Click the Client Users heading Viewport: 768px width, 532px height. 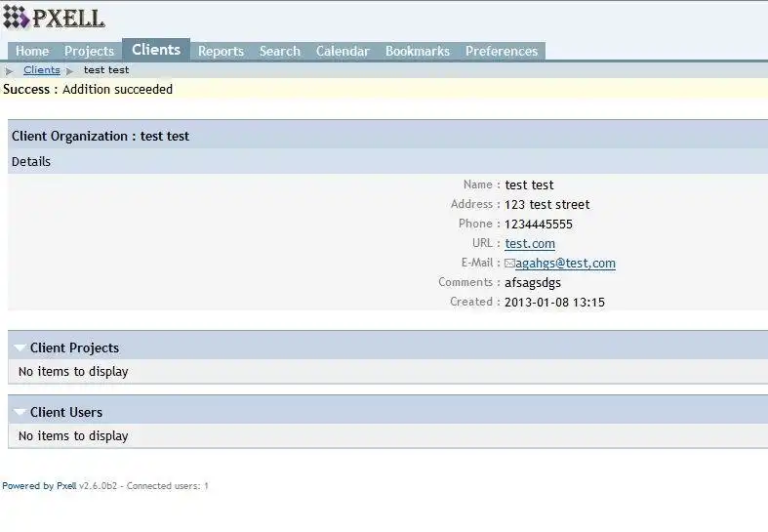coord(66,413)
